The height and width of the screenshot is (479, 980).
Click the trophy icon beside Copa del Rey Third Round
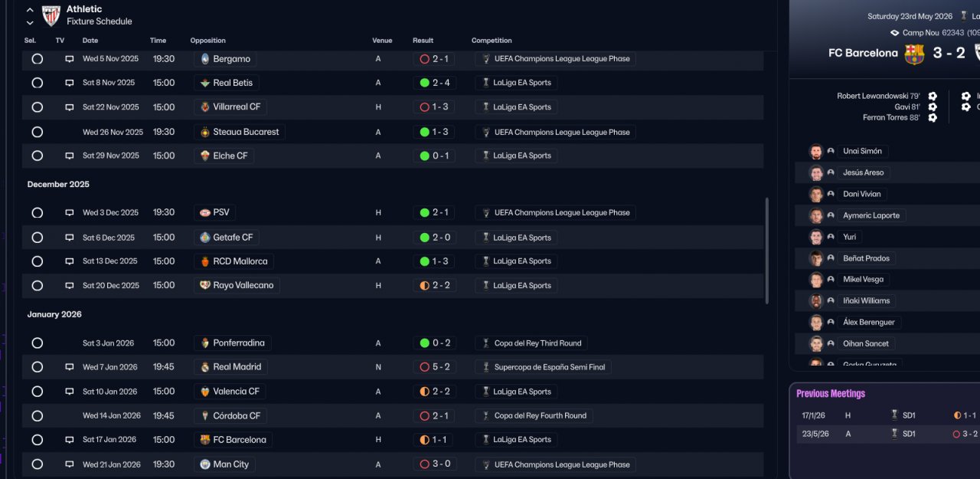(x=485, y=343)
